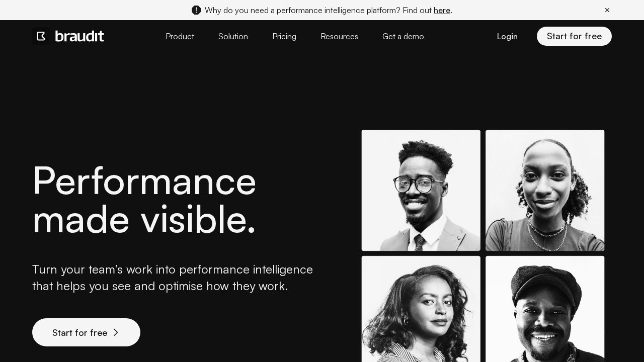
Task: Select portrait of man with glasses
Action: pyautogui.click(x=421, y=191)
